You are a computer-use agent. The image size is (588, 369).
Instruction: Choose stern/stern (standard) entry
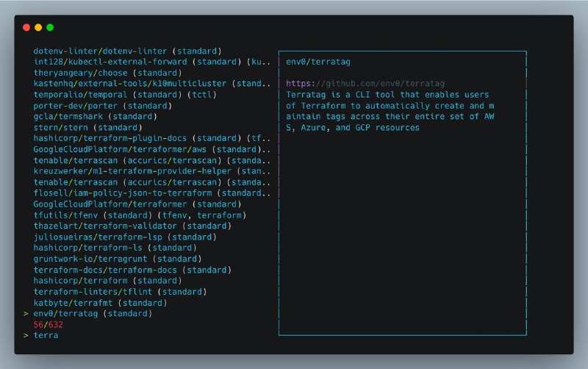pyautogui.click(x=87, y=127)
